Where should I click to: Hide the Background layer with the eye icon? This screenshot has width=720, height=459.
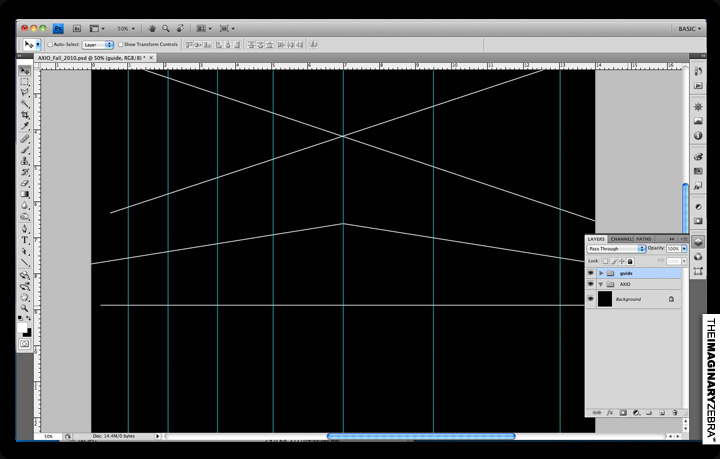591,299
